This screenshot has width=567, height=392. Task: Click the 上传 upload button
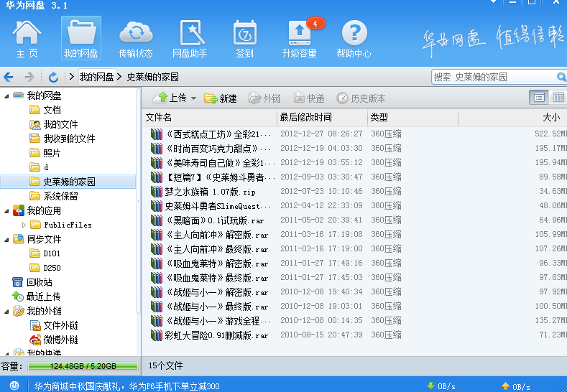point(169,98)
